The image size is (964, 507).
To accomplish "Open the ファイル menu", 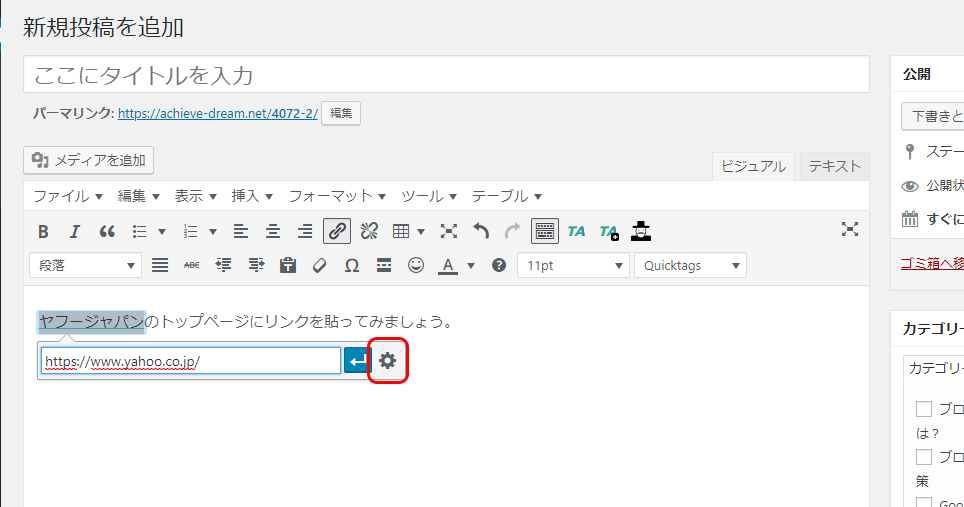I will pos(68,196).
